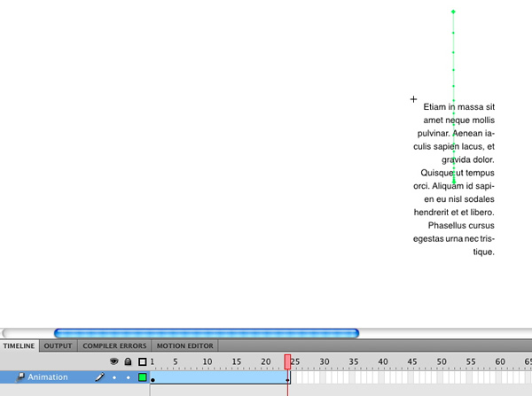532x396 pixels.
Task: Select first keyframe of Animation tween span
Action: (x=153, y=378)
